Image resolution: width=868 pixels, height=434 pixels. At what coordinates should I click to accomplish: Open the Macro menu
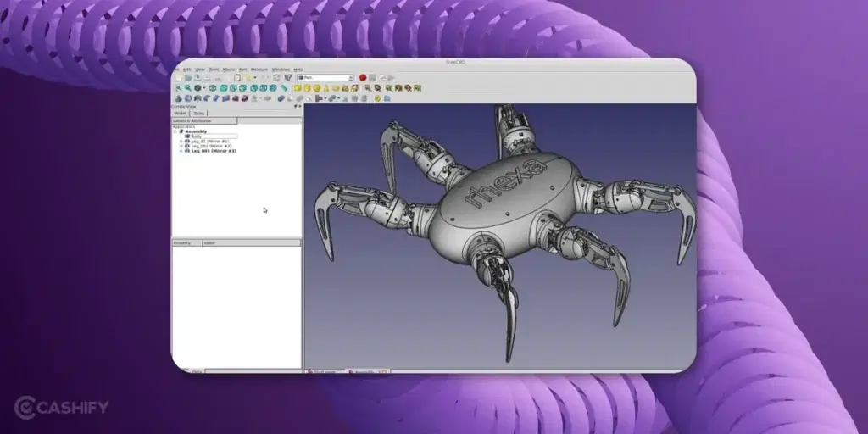(229, 70)
